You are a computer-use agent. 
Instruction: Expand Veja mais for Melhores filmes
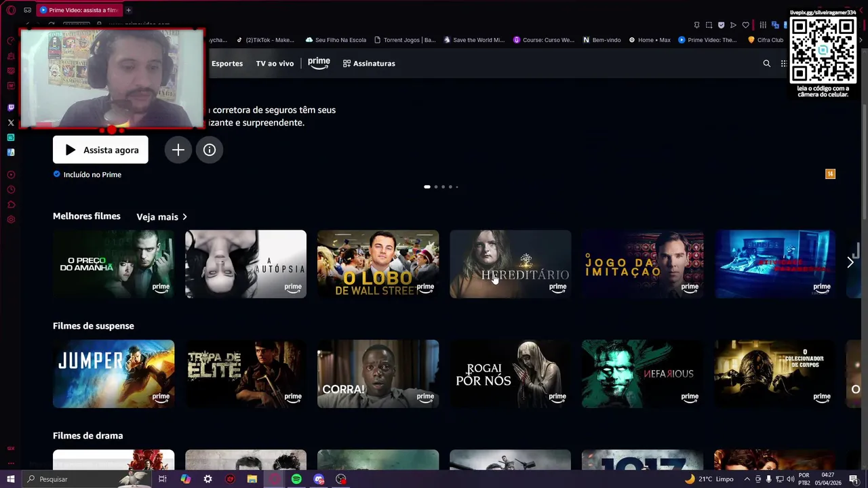click(x=162, y=217)
